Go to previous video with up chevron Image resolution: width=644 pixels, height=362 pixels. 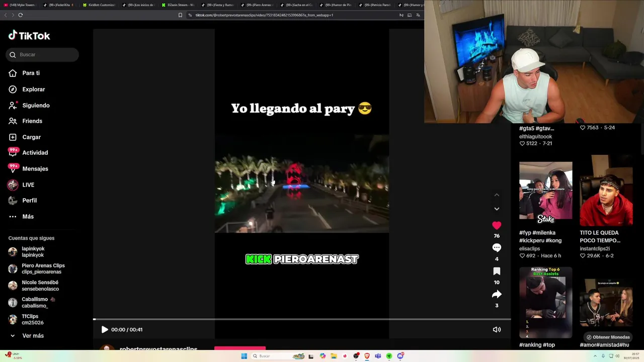point(497,195)
